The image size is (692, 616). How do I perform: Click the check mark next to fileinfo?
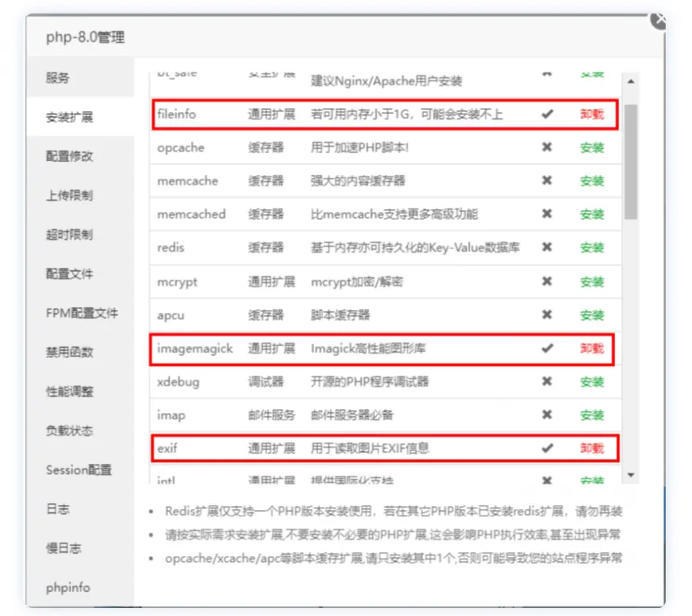click(547, 114)
